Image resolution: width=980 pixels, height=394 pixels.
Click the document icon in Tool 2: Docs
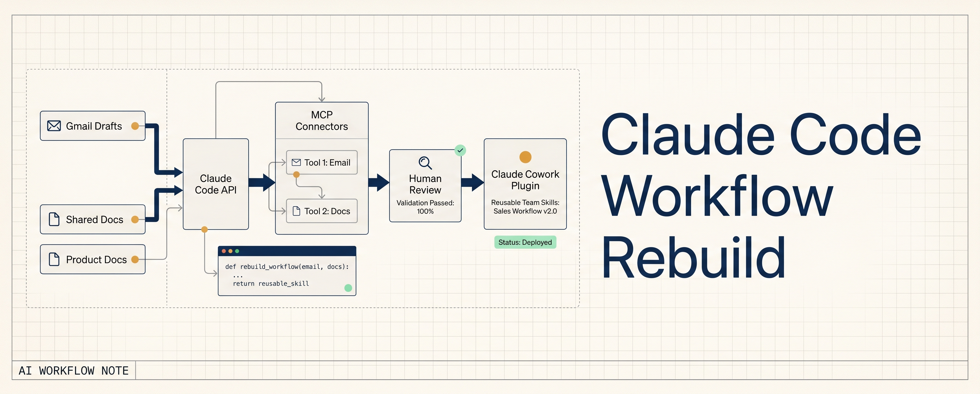pyautogui.click(x=296, y=211)
